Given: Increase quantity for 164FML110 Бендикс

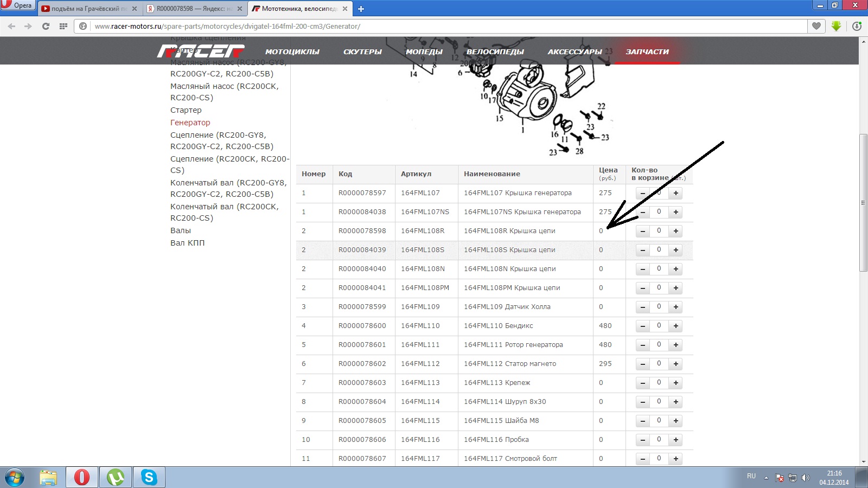Looking at the screenshot, I should tap(676, 326).
